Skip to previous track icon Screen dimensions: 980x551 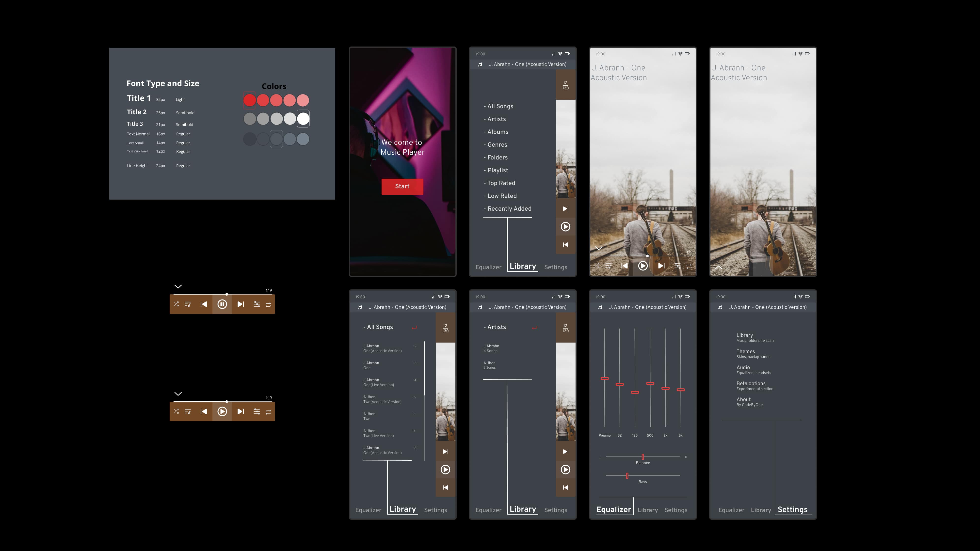204,304
